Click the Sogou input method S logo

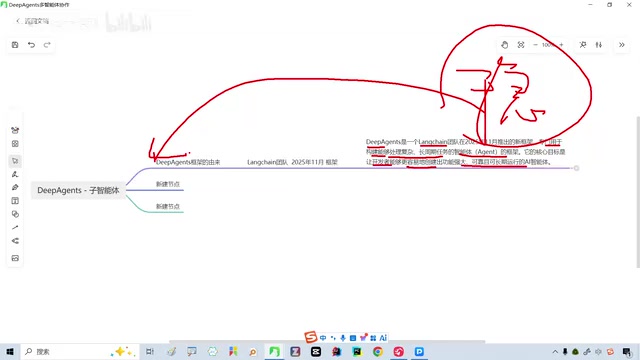(x=311, y=337)
